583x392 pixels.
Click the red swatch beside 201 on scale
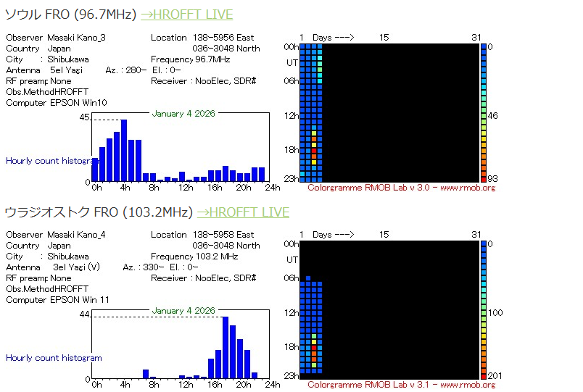(x=484, y=375)
